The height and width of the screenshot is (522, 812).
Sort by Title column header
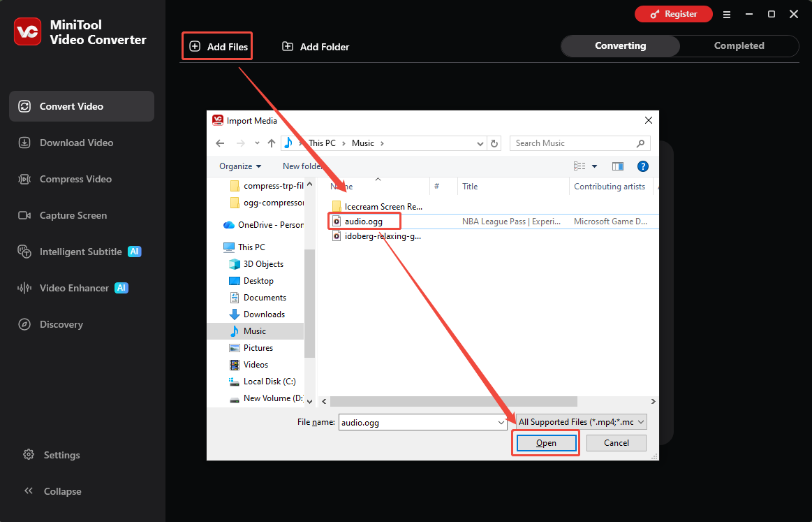513,187
